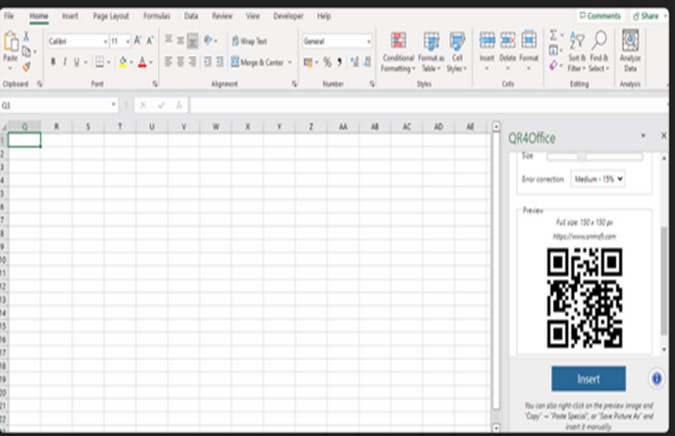This screenshot has width=675, height=436.
Task: Apply Comma style
Action: tap(340, 62)
